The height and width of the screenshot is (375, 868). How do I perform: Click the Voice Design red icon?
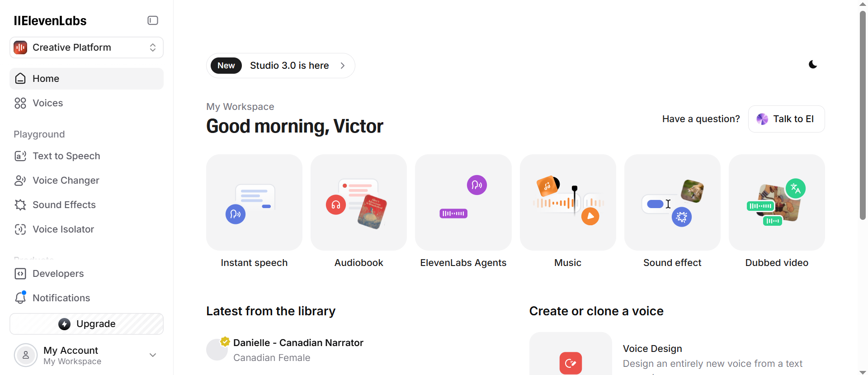571,363
